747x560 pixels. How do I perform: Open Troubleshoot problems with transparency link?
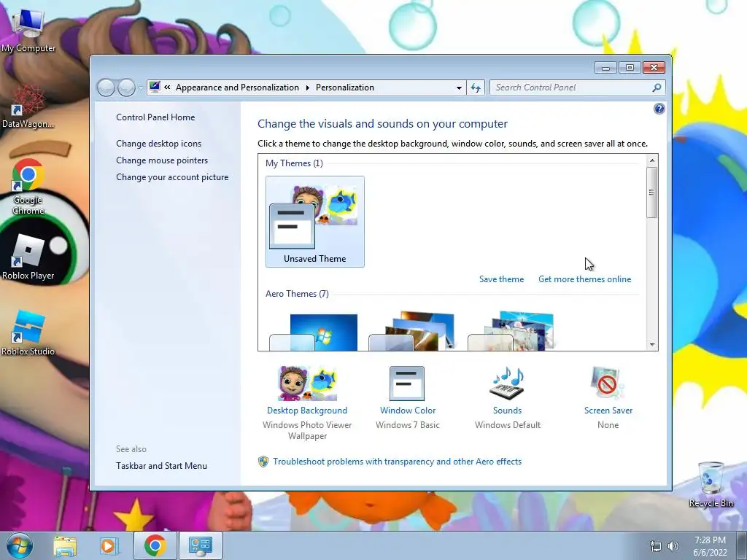398,462
